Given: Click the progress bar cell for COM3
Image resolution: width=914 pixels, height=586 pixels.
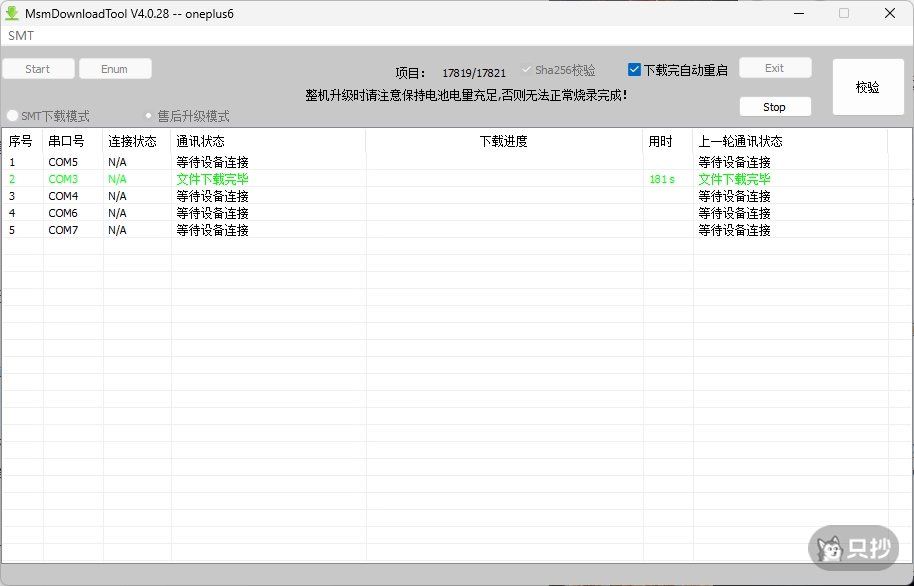Looking at the screenshot, I should tap(502, 178).
